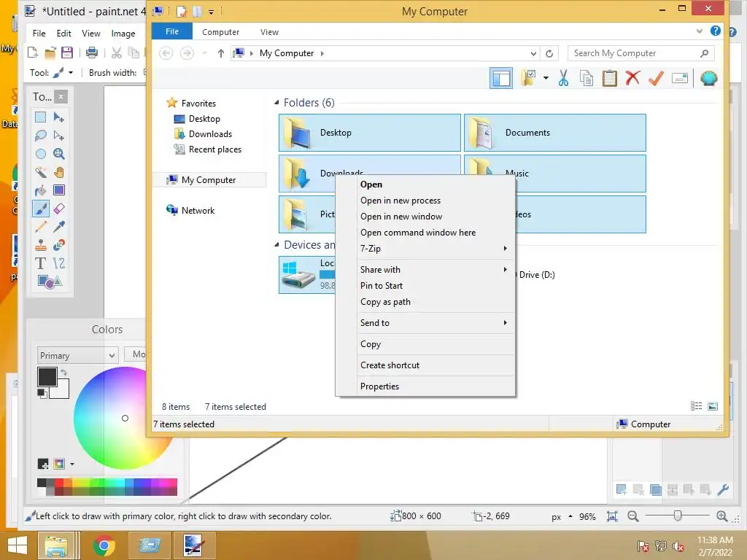Click the teal shell icon in toolbar
Screen dimensions: 747x560
(708, 78)
